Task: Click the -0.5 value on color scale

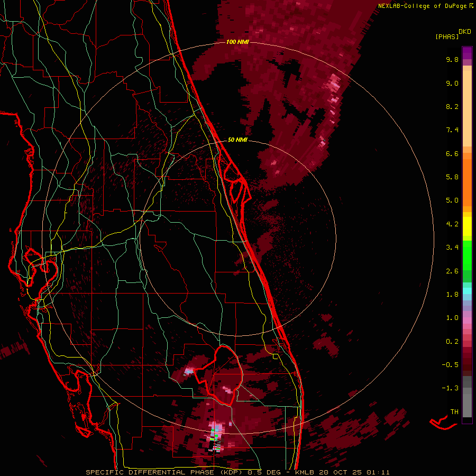Action: point(450,365)
